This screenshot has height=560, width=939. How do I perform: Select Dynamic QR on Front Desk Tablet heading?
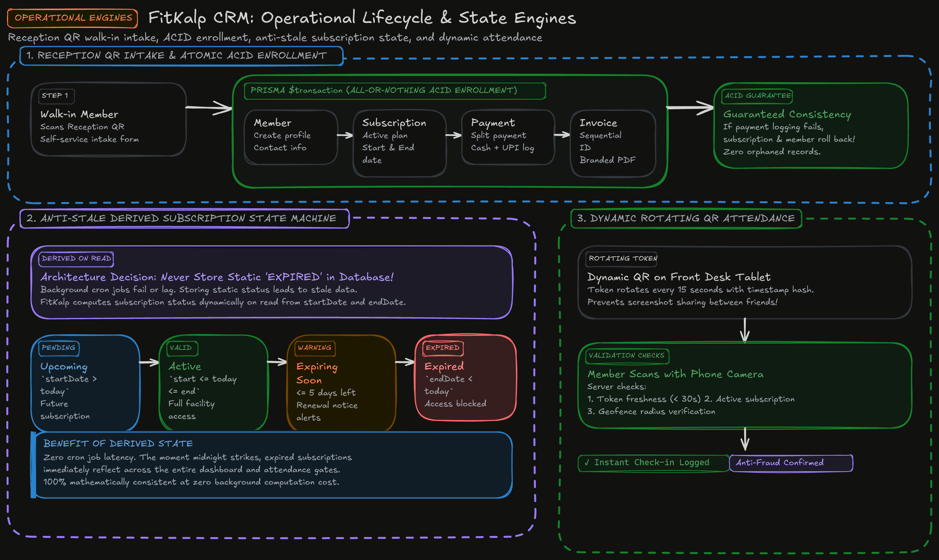point(679,277)
